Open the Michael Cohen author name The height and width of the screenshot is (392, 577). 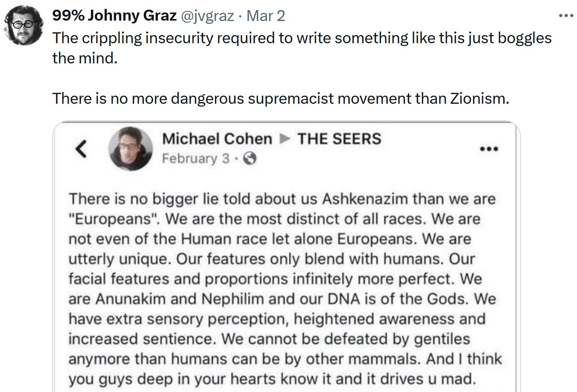217,139
